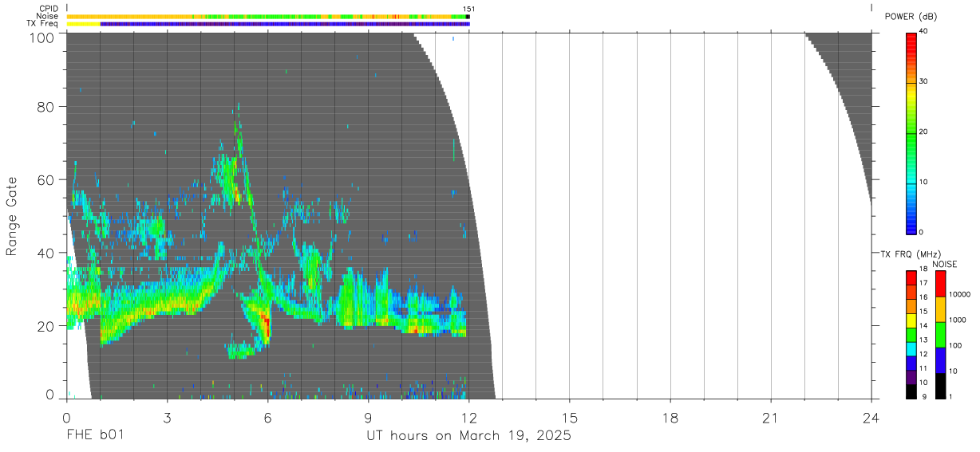The height and width of the screenshot is (452, 980).
Task: Click the 12 tick on UT hours axis
Action: coord(469,417)
